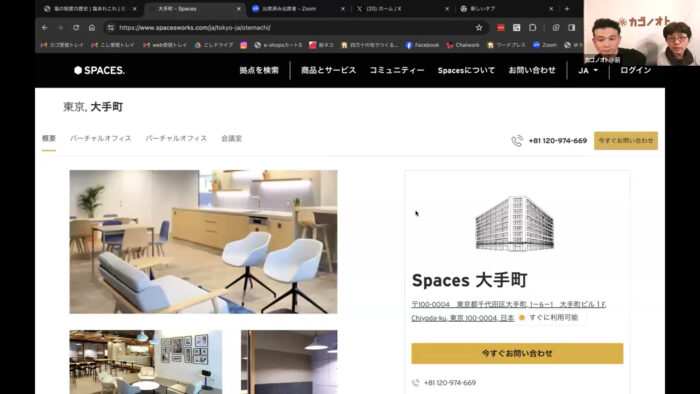Image resolution: width=700 pixels, height=394 pixels.
Task: Close the 大手町 - Spaces browser tab
Action: [239, 8]
